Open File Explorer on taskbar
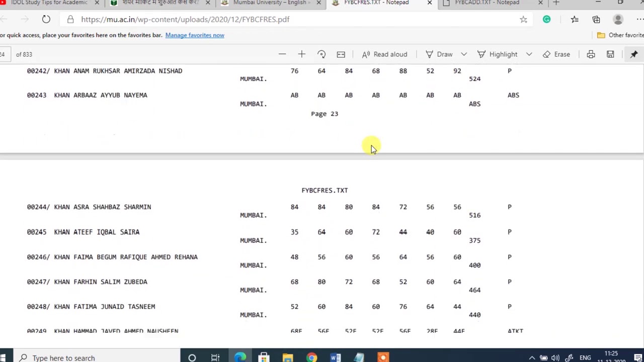 click(x=287, y=357)
